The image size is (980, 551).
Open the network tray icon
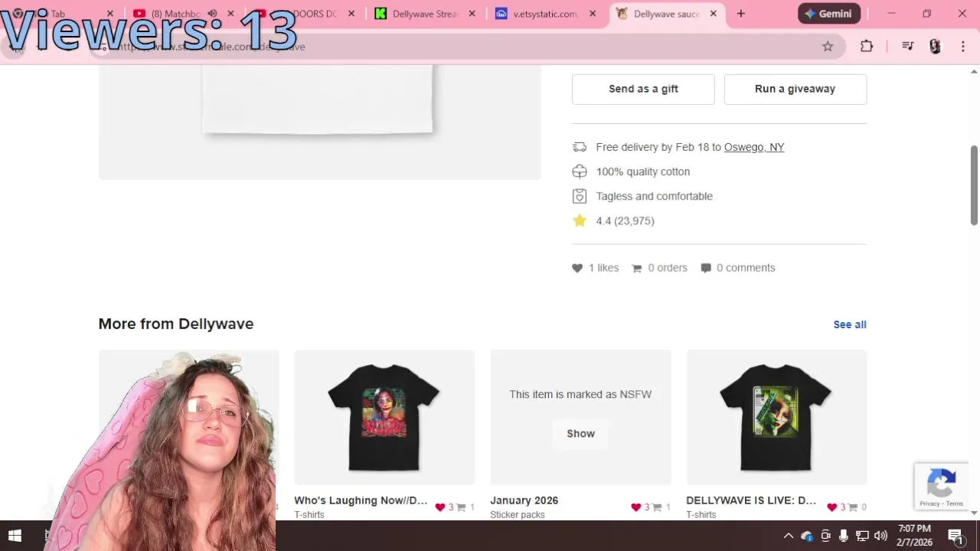pyautogui.click(x=862, y=536)
